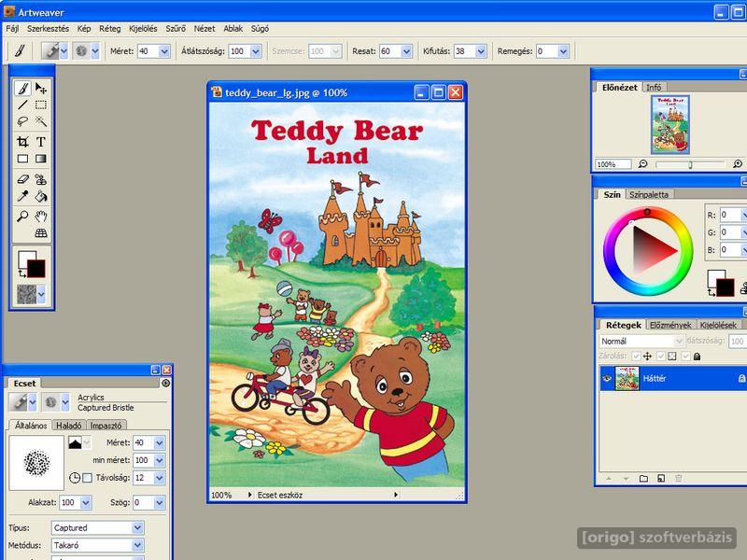Image resolution: width=747 pixels, height=560 pixels.
Task: Open the Szűrő menu
Action: [x=176, y=29]
